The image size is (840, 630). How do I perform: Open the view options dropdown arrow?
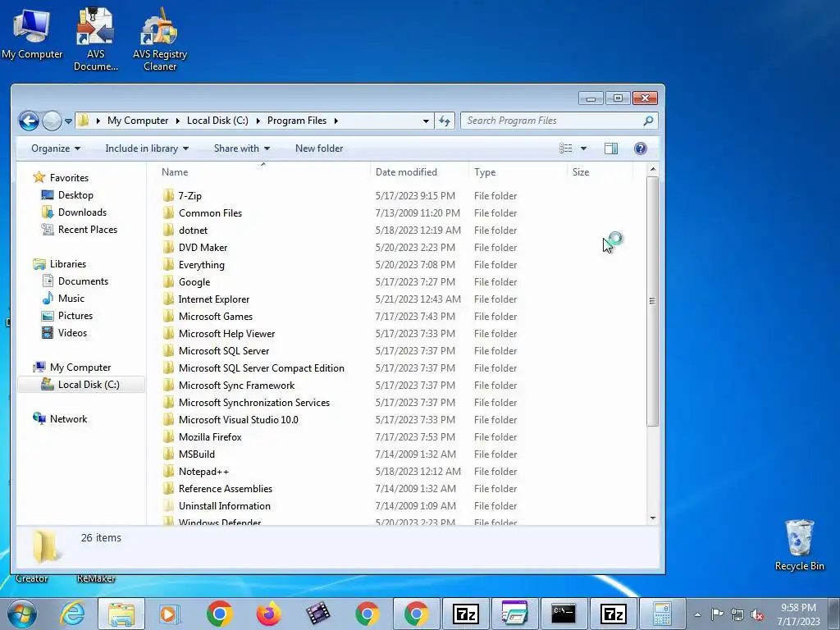point(583,148)
